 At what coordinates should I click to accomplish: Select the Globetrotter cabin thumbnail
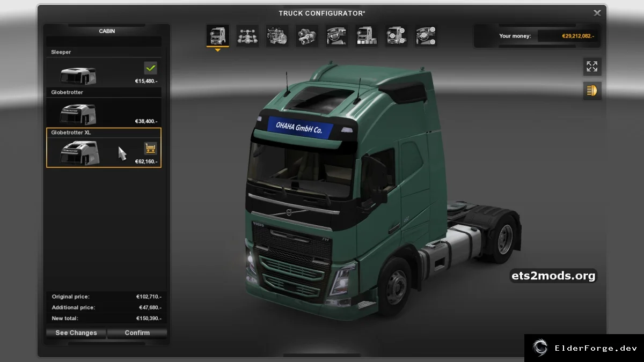(78, 114)
